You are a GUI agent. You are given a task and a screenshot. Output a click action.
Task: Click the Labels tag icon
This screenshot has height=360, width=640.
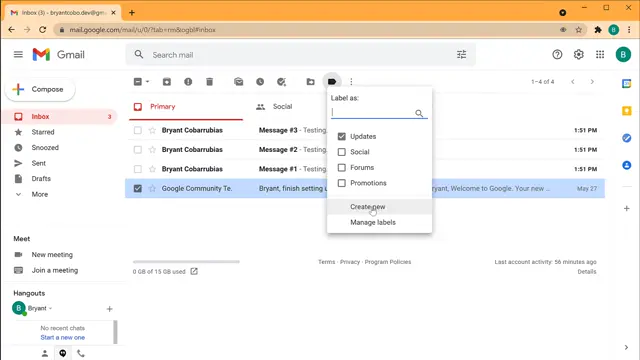(x=332, y=82)
